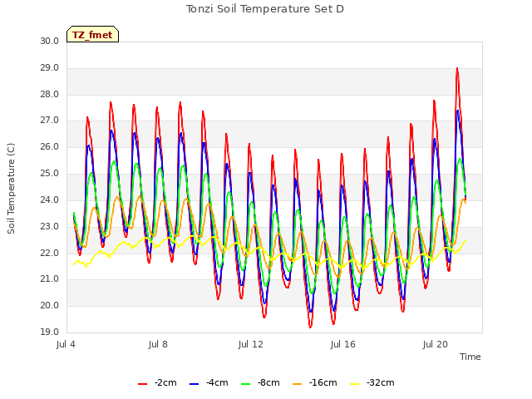Select the -8cm legend label
The image size is (532, 399).
pyautogui.click(x=268, y=382)
